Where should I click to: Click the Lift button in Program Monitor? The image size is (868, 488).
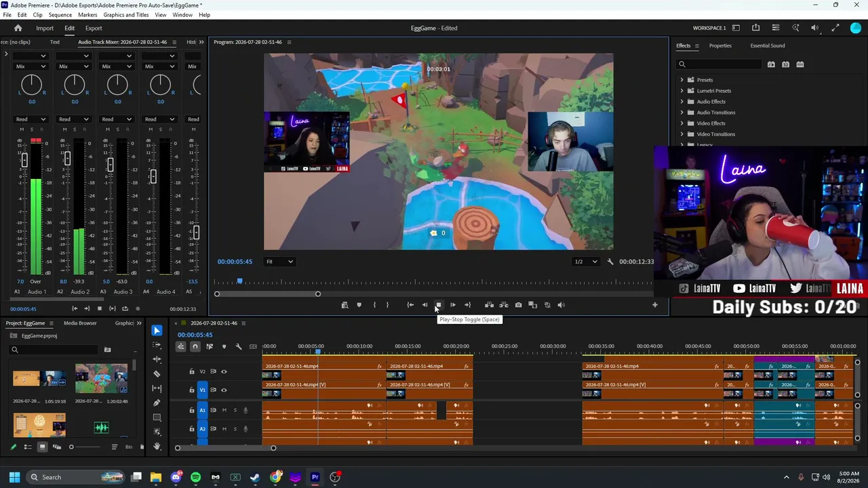click(489, 305)
